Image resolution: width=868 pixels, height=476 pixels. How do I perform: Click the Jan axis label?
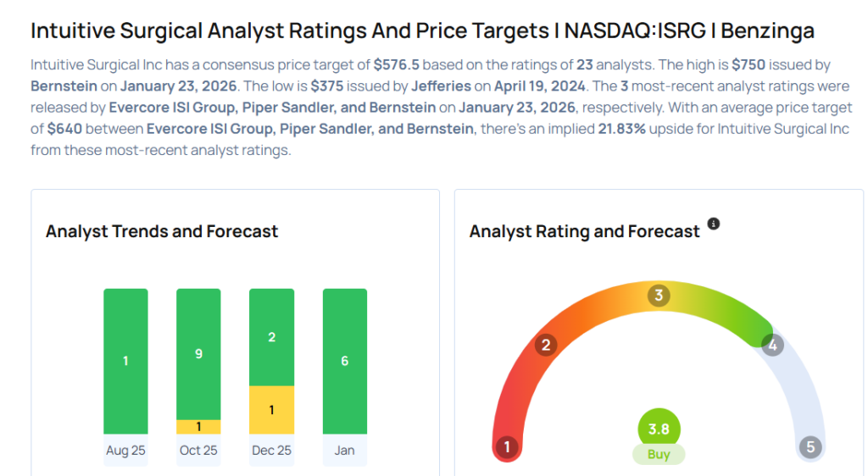pos(344,451)
